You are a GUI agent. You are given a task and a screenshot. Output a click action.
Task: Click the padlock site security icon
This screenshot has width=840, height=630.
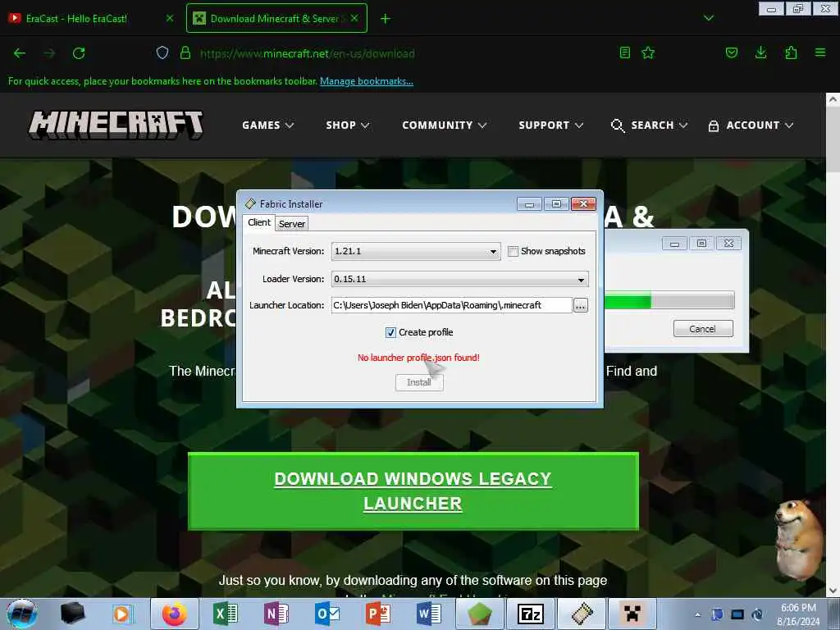coord(185,53)
